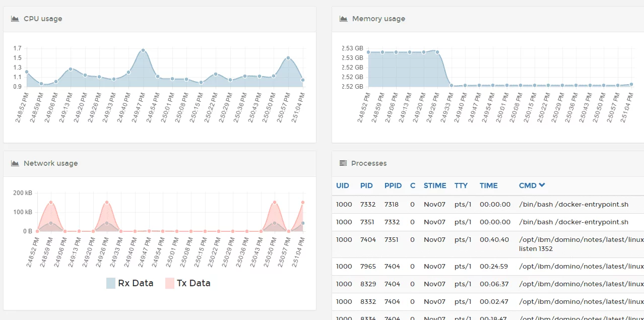Sort the table by TIME header
The width and height of the screenshot is (644, 320).
click(x=488, y=185)
